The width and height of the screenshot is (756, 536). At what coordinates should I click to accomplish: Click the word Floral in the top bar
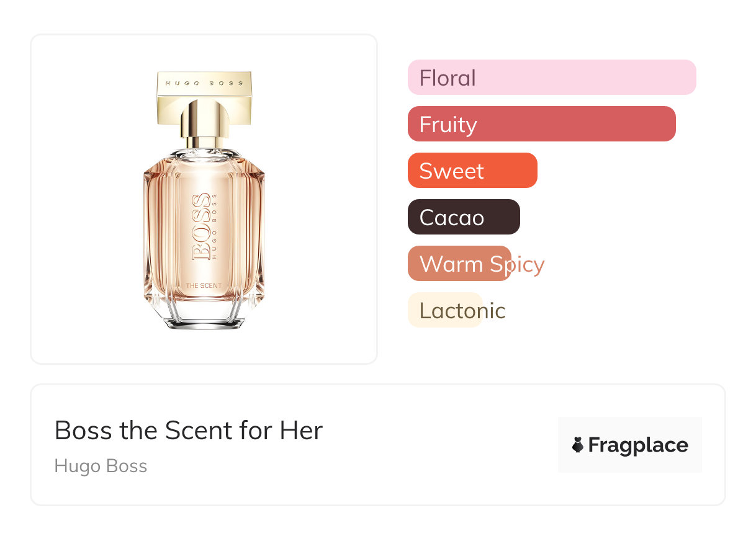(448, 78)
